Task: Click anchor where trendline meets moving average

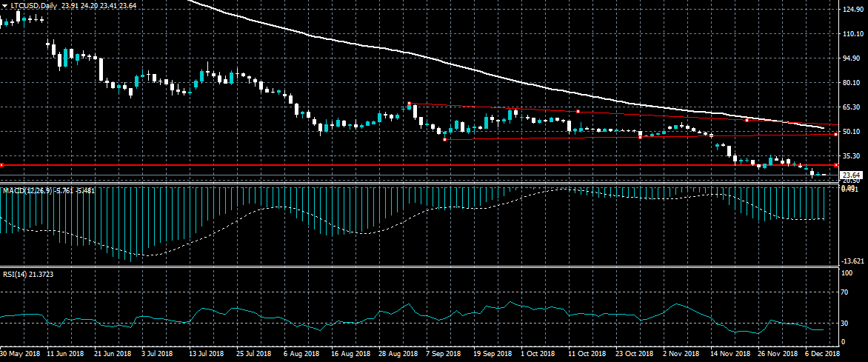Action: (747, 120)
